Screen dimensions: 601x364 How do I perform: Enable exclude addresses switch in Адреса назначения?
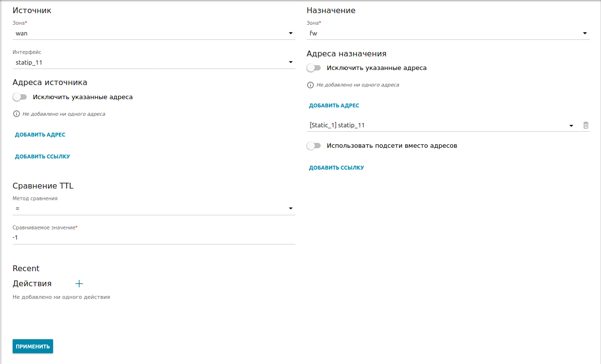pos(314,68)
